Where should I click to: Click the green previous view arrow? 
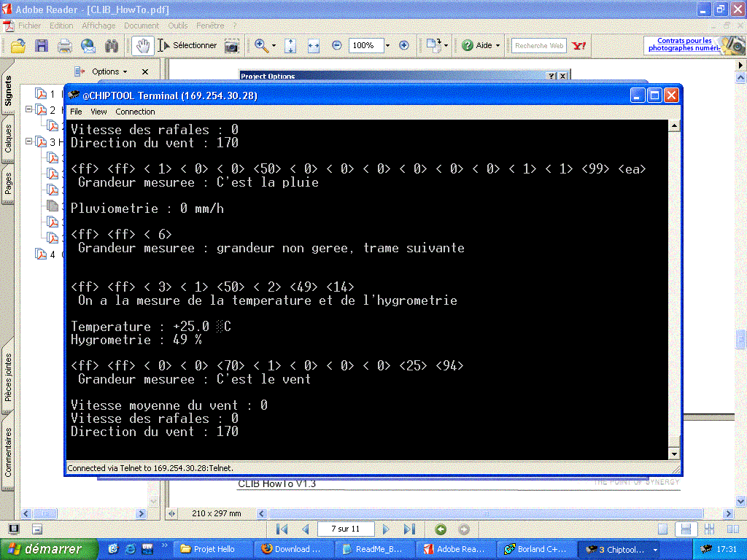click(x=441, y=529)
